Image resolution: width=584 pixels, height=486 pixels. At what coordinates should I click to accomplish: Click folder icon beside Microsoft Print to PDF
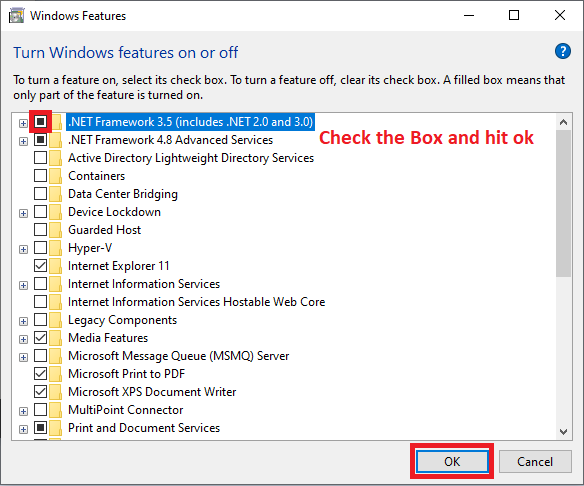pyautogui.click(x=55, y=374)
